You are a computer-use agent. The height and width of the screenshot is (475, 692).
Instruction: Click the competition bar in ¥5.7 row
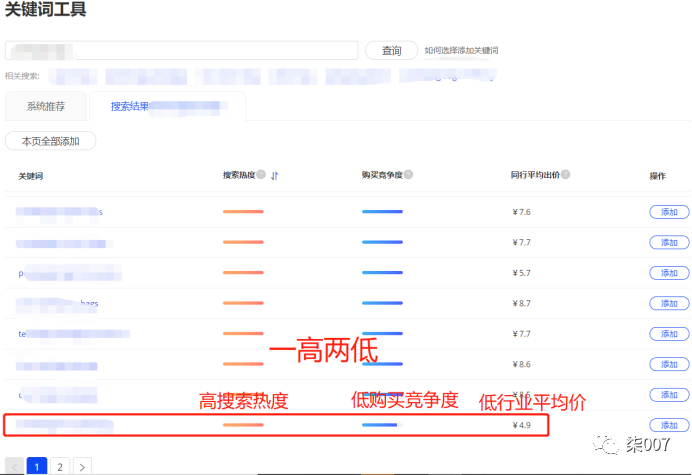[382, 272]
